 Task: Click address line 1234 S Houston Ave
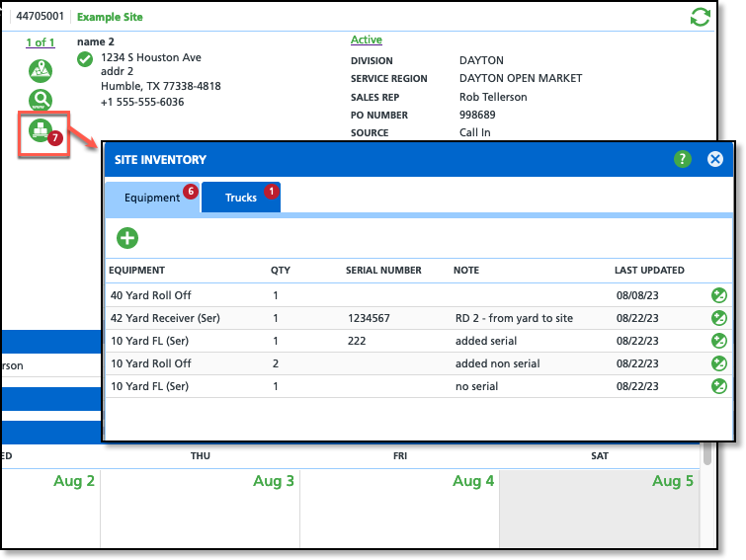coord(151,57)
